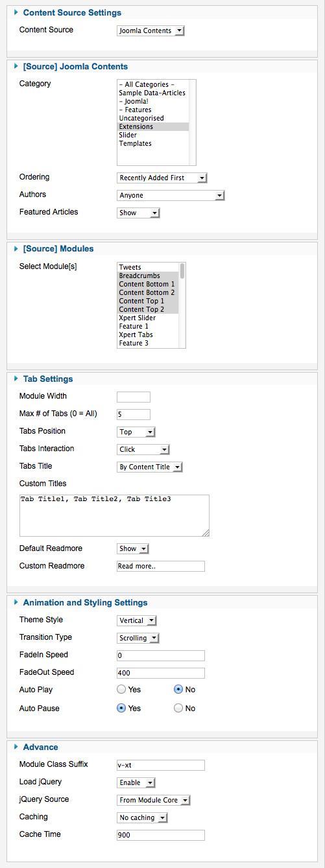This screenshot has height=868, width=325.
Task: Click the Select Module[s] list scrollbar
Action: click(182, 305)
